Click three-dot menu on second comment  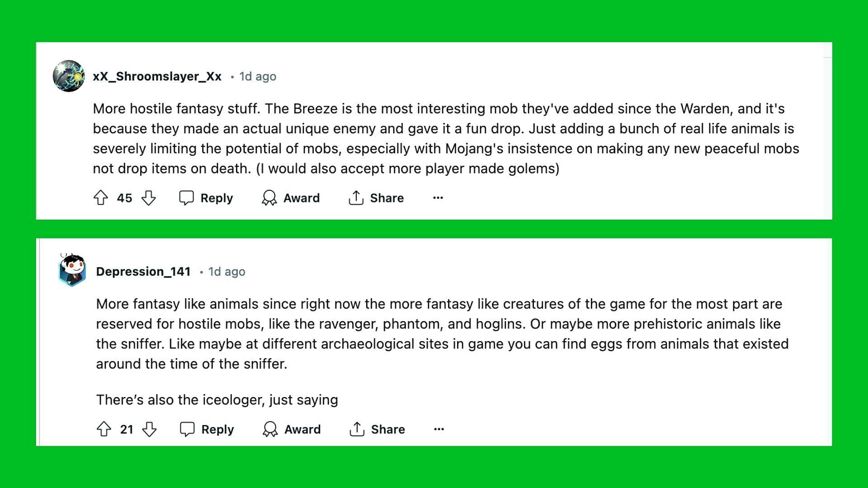[x=440, y=430]
